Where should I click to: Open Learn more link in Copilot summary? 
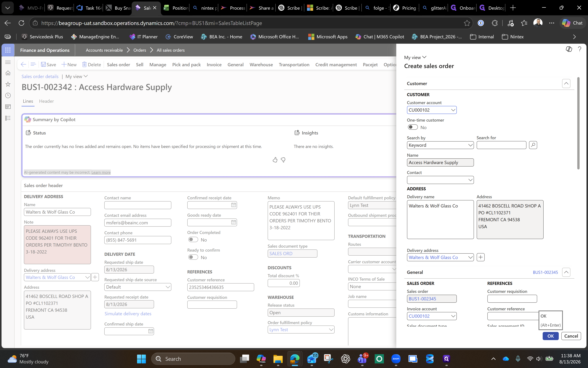(101, 172)
